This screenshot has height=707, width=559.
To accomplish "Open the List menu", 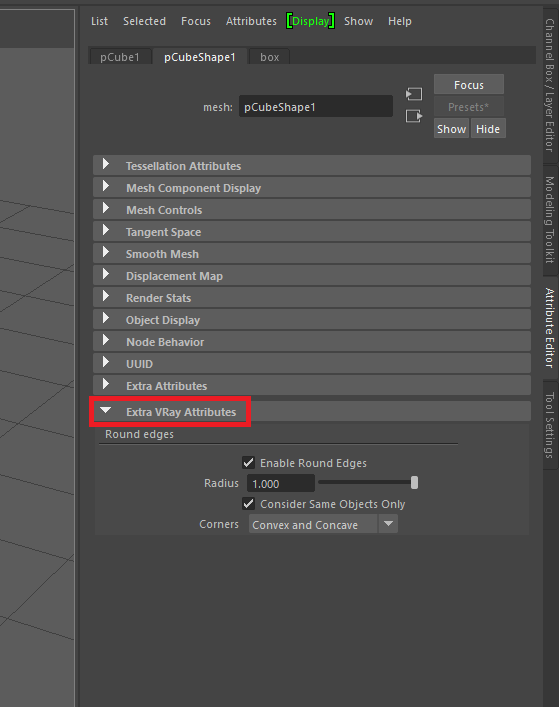I will coord(99,21).
